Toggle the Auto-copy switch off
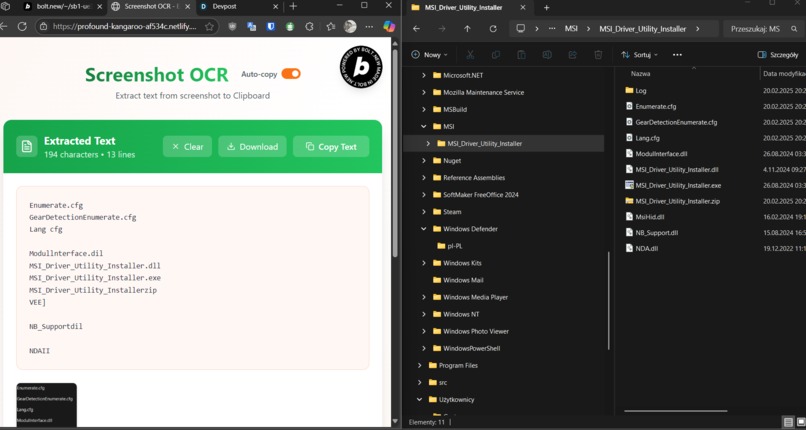Image resolution: width=806 pixels, height=430 pixels. click(291, 74)
